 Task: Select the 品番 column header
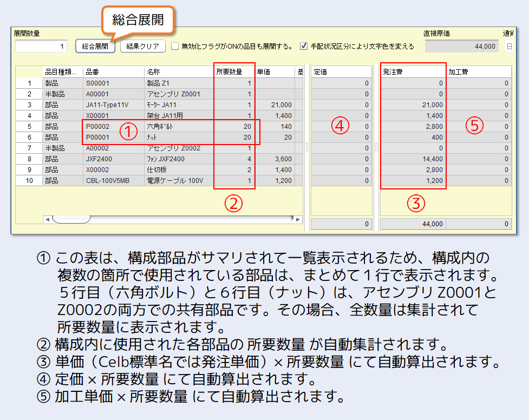[113, 72]
